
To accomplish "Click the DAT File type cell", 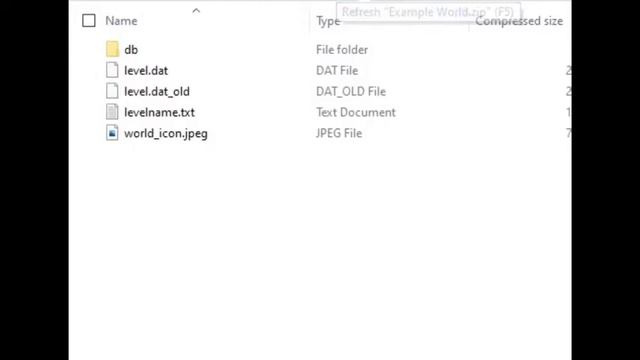I will pos(337,71).
